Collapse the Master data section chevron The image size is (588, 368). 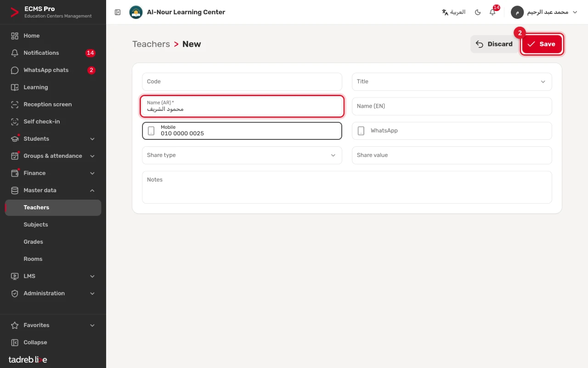[x=92, y=190]
